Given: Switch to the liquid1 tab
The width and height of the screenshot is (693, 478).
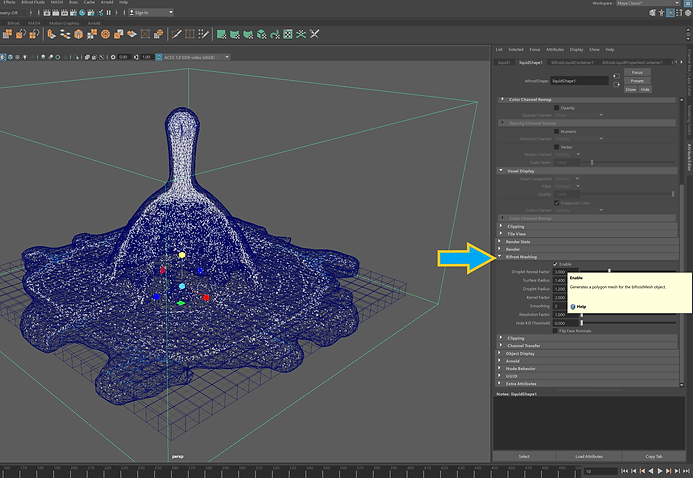Looking at the screenshot, I should click(x=504, y=63).
